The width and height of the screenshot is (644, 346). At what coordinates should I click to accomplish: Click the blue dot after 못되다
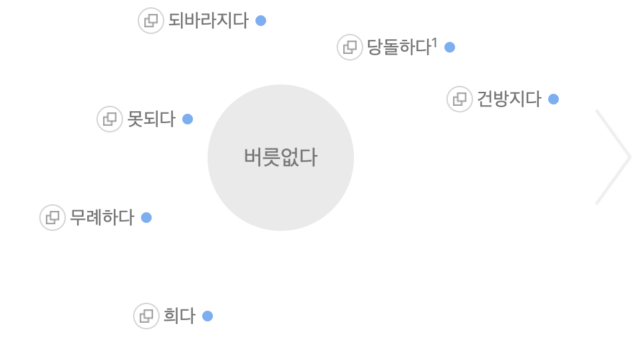tap(188, 119)
